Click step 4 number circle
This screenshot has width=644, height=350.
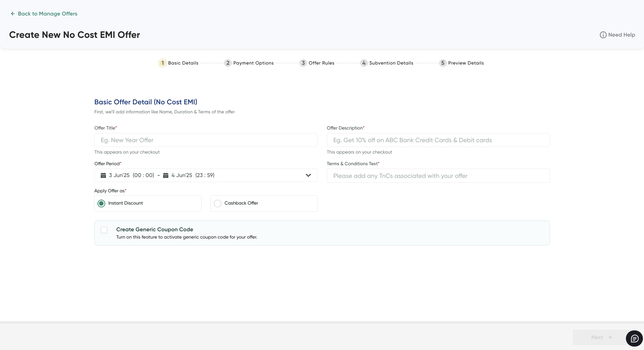364,63
